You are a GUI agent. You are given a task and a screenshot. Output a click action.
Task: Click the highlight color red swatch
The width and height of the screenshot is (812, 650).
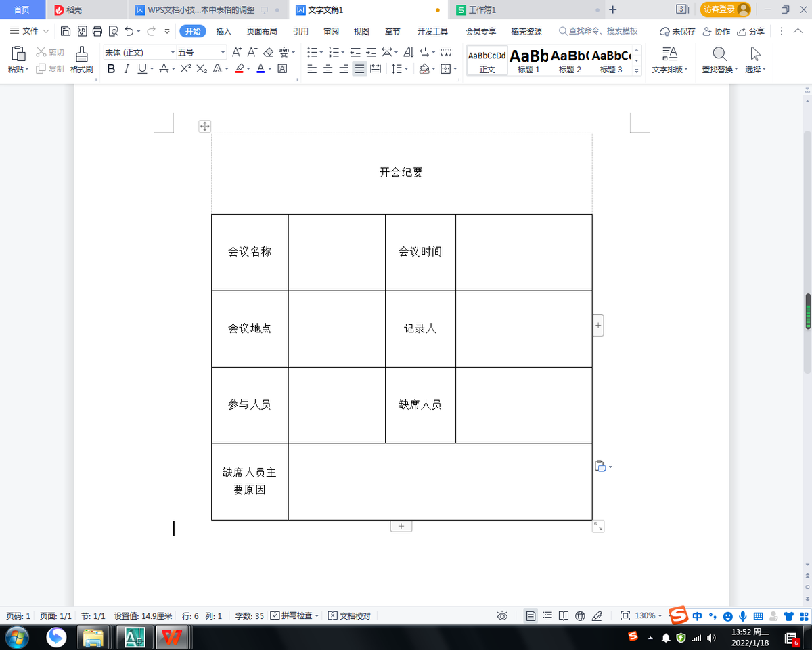(x=239, y=68)
